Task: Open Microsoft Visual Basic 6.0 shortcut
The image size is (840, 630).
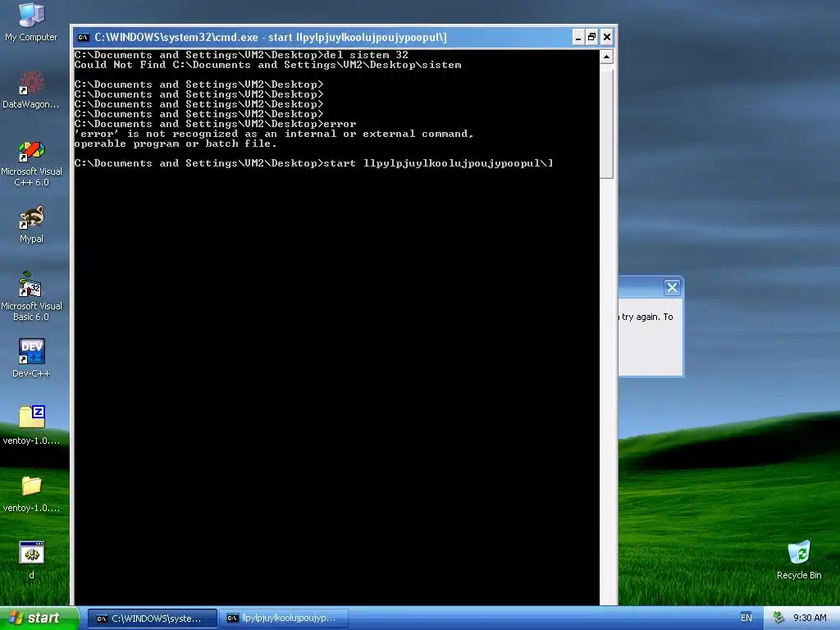Action: 31,297
